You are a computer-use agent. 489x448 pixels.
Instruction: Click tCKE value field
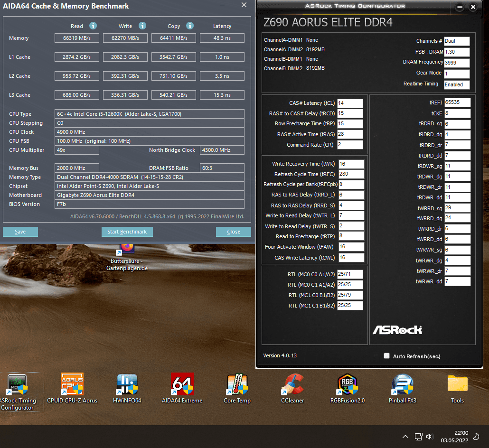(458, 113)
